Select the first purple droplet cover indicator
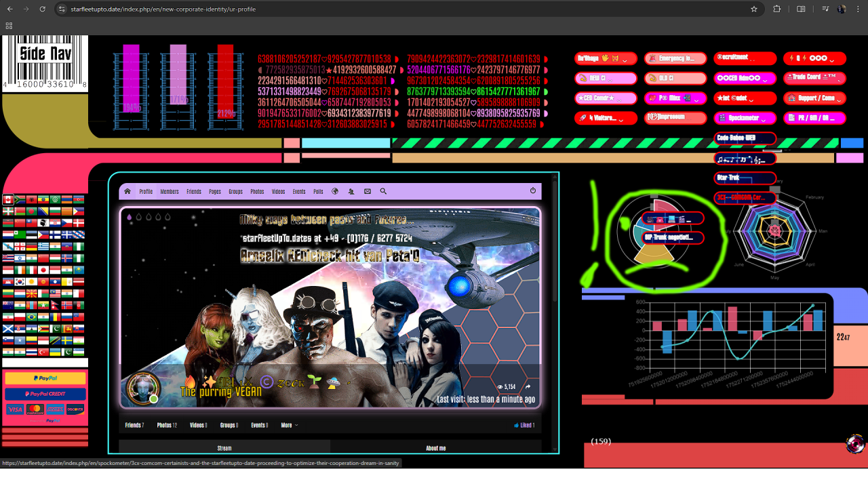Image resolution: width=868 pixels, height=488 pixels. [129, 218]
